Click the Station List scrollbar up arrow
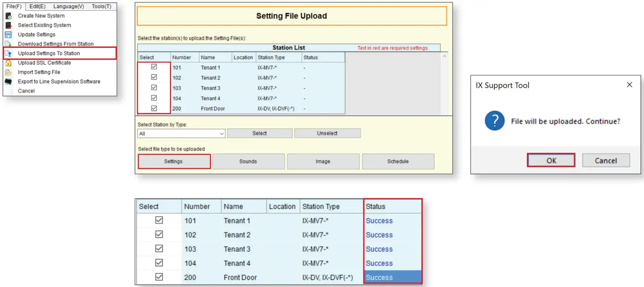This screenshot has width=644, height=287. 444,56
